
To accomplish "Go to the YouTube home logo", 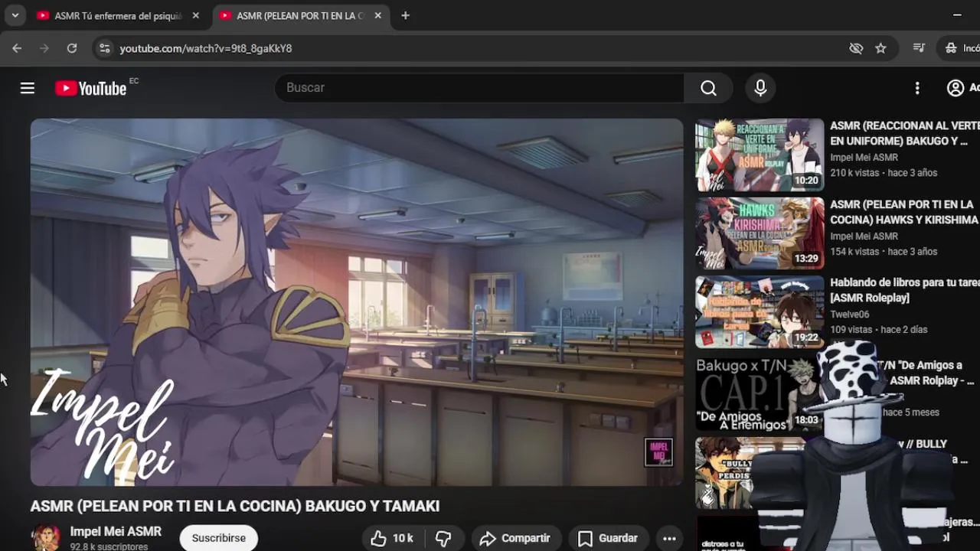I will pos(90,88).
